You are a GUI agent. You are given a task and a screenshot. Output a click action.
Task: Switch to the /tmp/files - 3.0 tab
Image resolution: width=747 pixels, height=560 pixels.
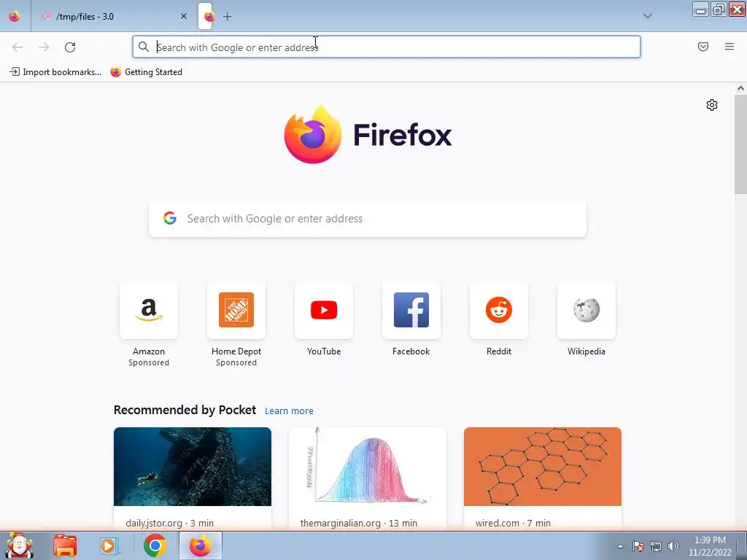click(x=113, y=16)
